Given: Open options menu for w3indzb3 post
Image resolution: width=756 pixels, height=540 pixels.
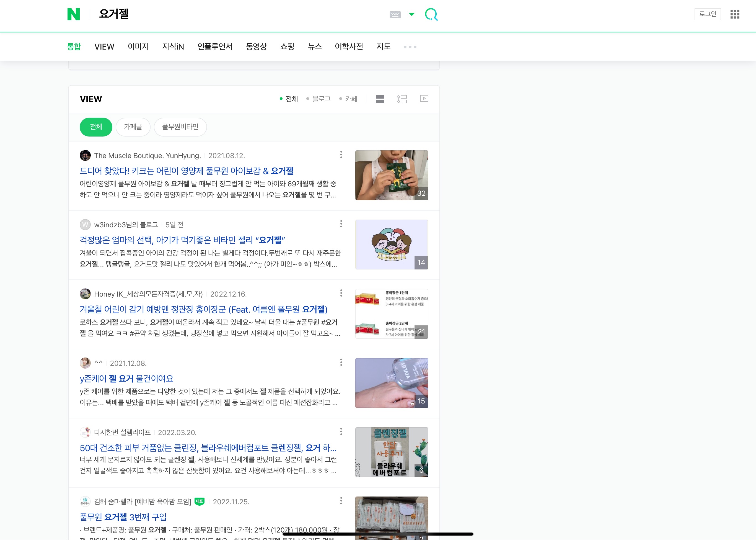Looking at the screenshot, I should pyautogui.click(x=341, y=224).
